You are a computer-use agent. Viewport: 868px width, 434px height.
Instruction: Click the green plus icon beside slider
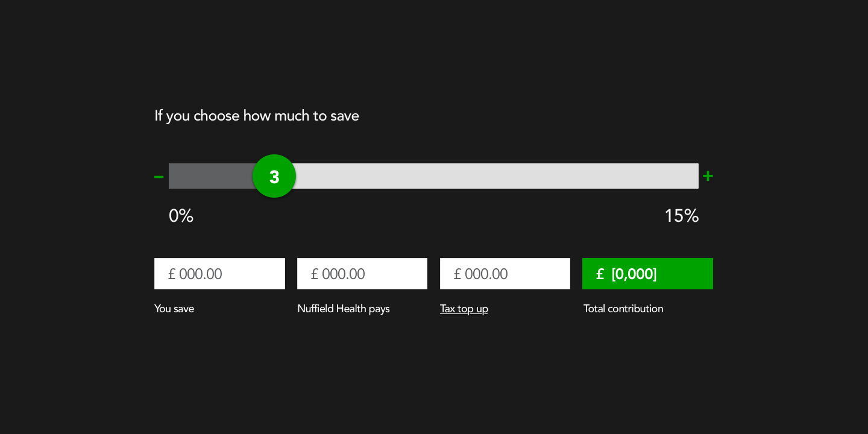click(708, 176)
